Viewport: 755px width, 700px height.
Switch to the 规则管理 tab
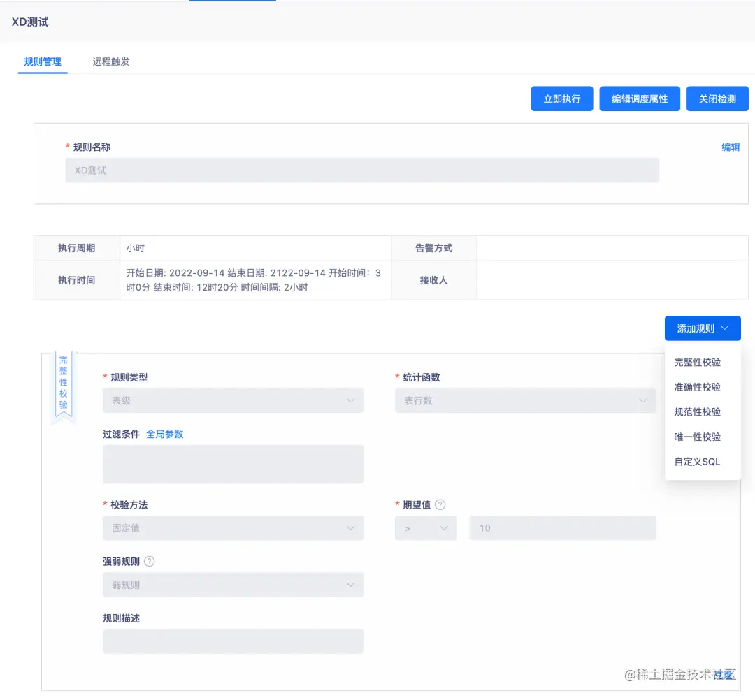[x=43, y=61]
